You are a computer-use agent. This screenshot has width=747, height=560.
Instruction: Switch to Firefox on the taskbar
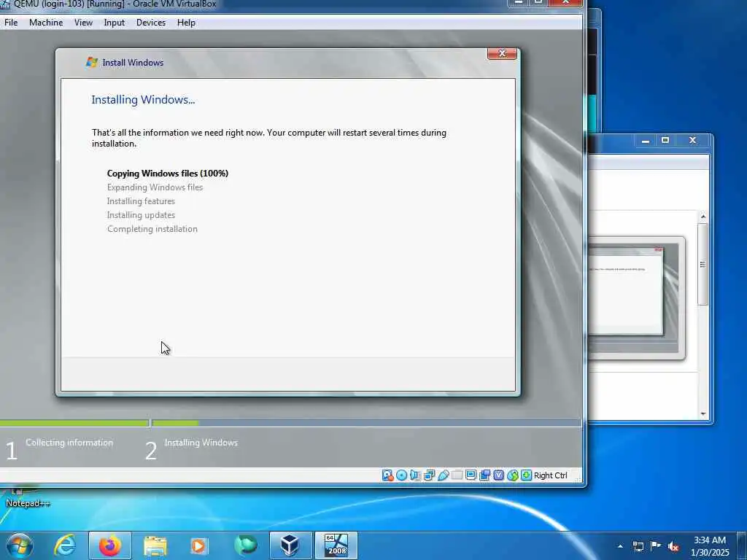point(110,545)
